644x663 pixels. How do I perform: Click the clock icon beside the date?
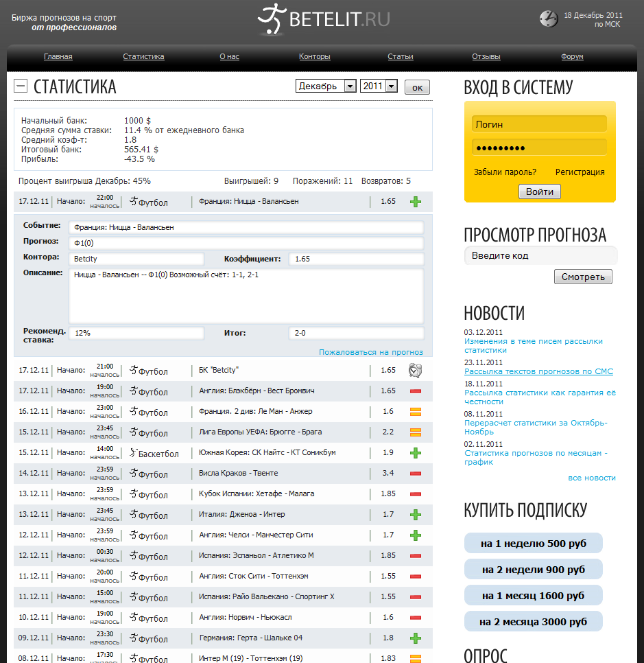click(x=549, y=19)
